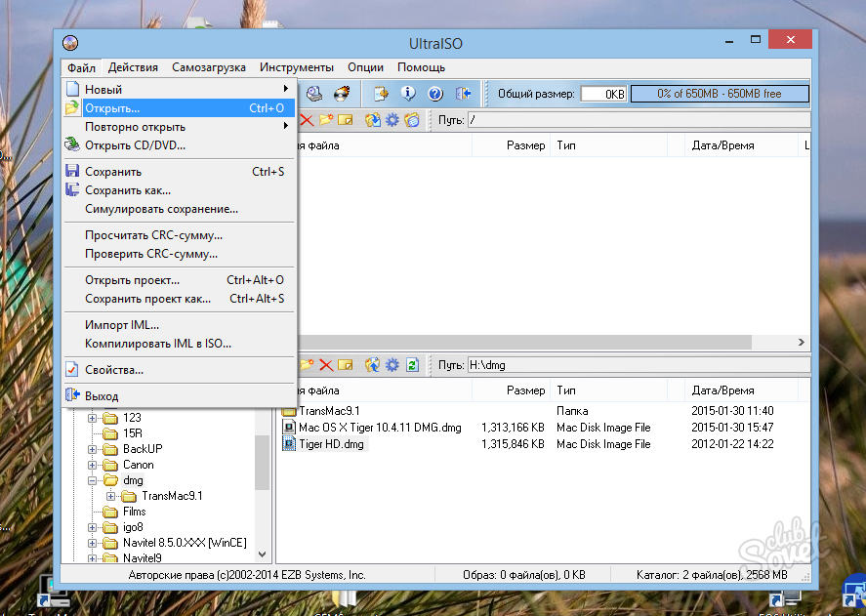Expand the Canon folder tree node

92,466
